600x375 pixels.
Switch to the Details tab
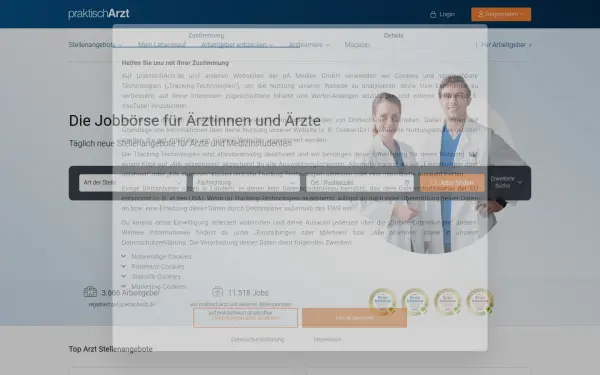click(x=393, y=36)
